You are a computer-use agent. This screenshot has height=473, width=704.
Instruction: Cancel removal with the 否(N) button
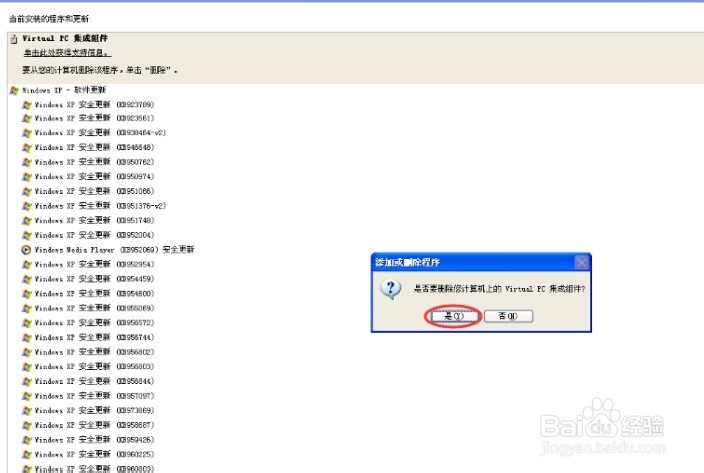(509, 316)
